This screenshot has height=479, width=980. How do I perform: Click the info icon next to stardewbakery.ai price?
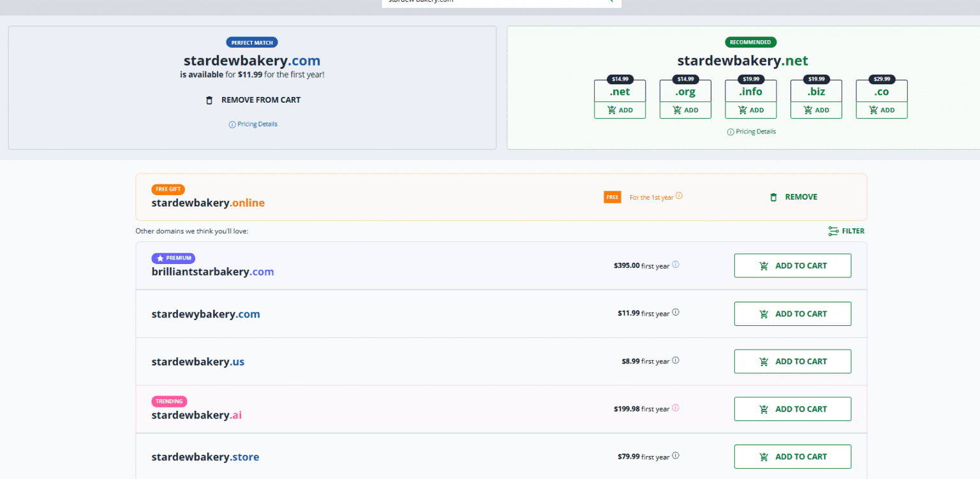point(676,408)
